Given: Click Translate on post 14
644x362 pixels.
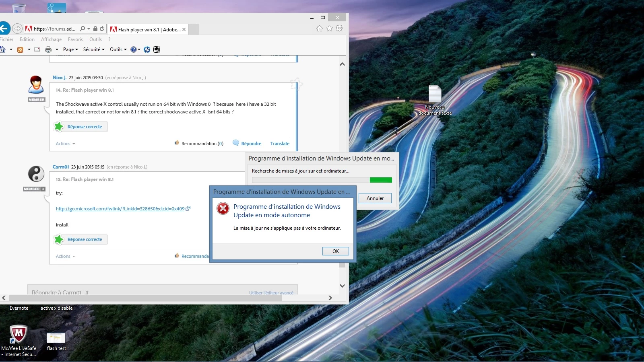Looking at the screenshot, I should pyautogui.click(x=280, y=144).
